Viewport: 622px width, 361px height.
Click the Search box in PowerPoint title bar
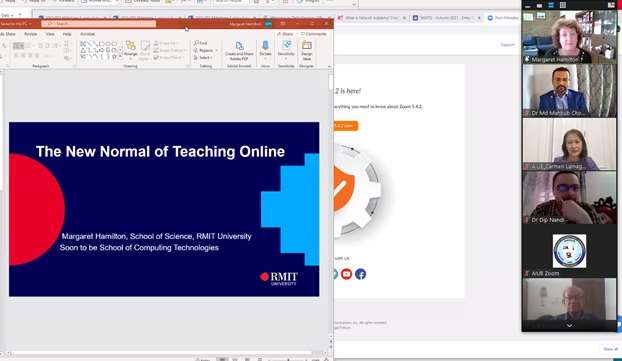(99, 24)
